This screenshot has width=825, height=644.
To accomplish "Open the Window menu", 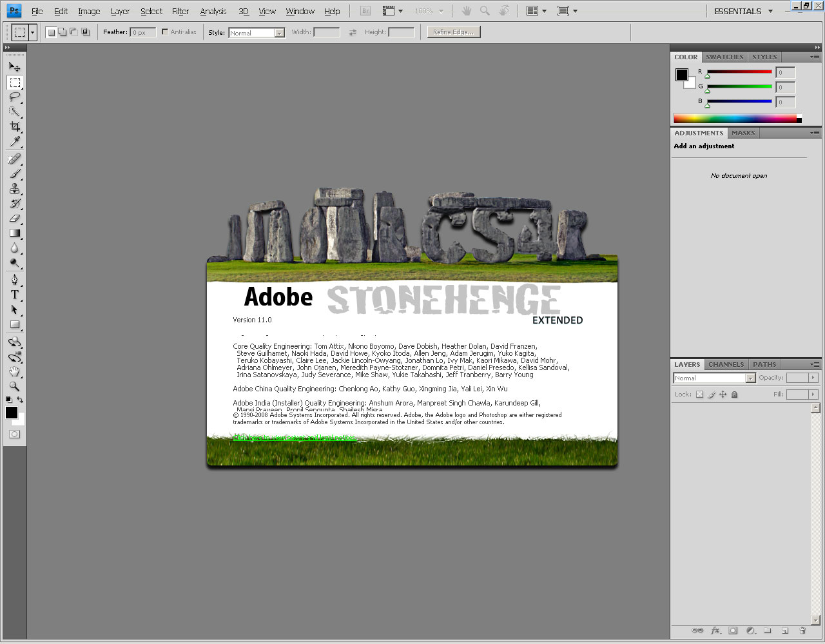I will (x=300, y=11).
